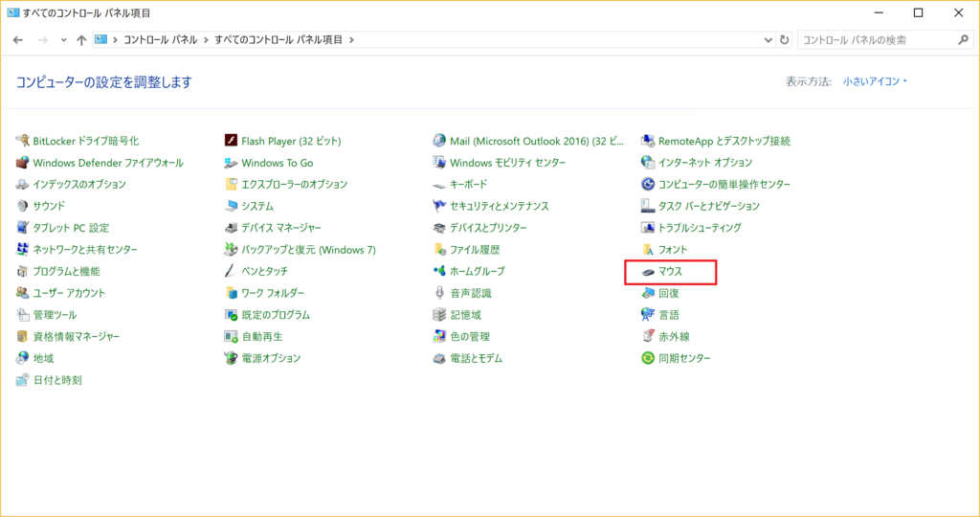Viewport: 980px width, 517px height.
Task: Open バックアップと復元 (Windows 7) link
Action: coord(309,250)
